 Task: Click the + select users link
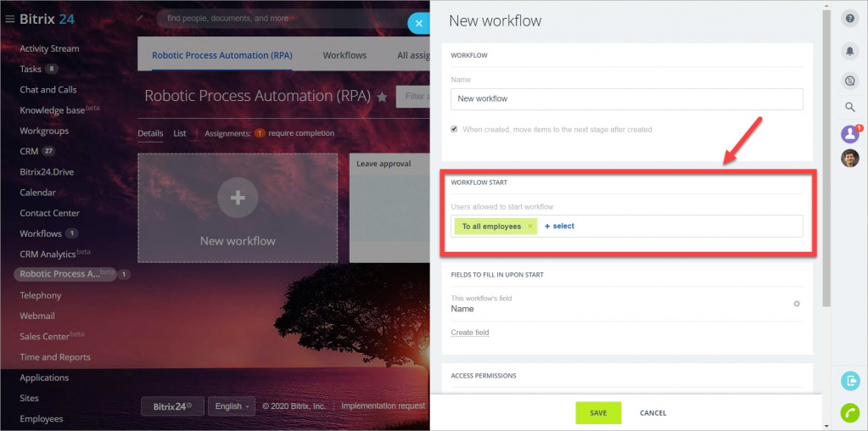(560, 226)
